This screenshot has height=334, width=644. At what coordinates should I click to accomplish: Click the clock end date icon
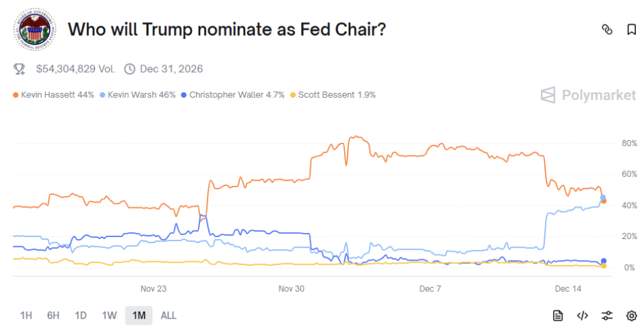(x=129, y=69)
